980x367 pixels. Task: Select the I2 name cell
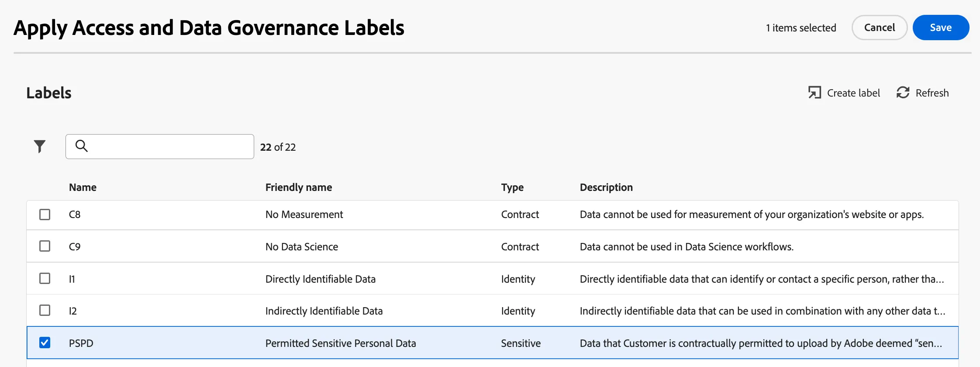(73, 311)
